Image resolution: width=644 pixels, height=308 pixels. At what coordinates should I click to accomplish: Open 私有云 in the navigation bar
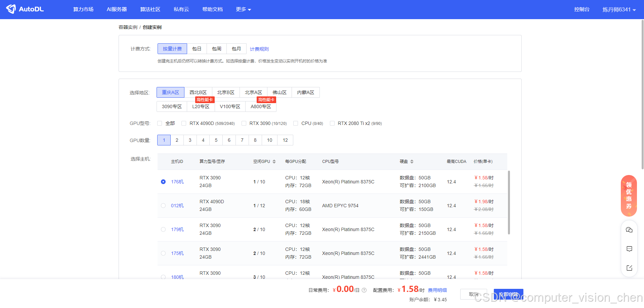(181, 9)
